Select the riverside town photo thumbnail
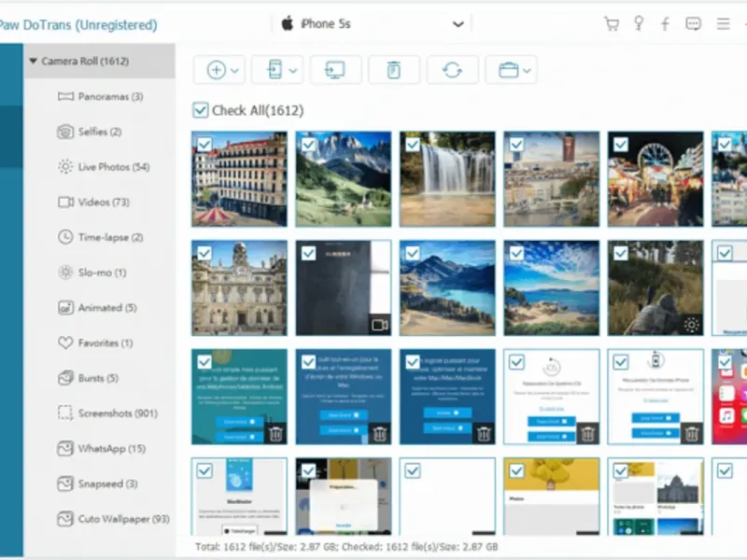The height and width of the screenshot is (560, 747). click(x=551, y=179)
